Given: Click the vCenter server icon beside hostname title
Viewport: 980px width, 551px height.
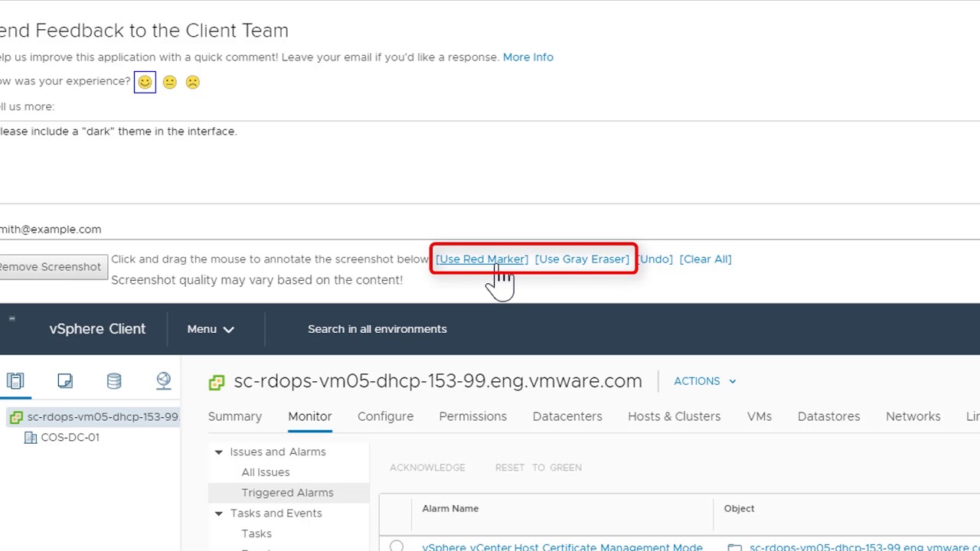Looking at the screenshot, I should click(x=217, y=382).
